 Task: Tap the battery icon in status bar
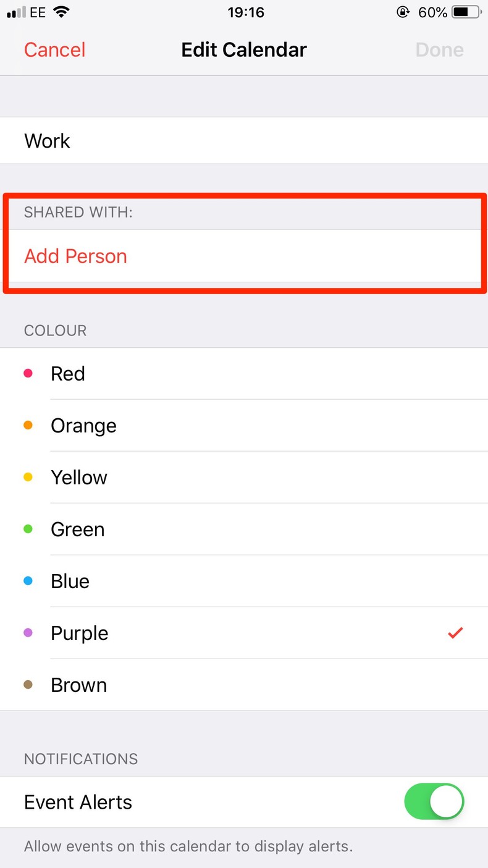point(467,12)
